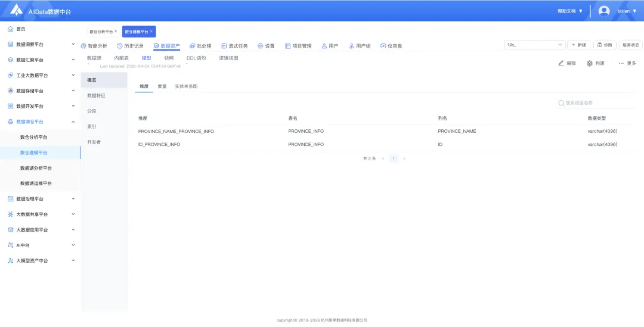Click the 数据洞察平台 sidebar icon

coord(11,44)
